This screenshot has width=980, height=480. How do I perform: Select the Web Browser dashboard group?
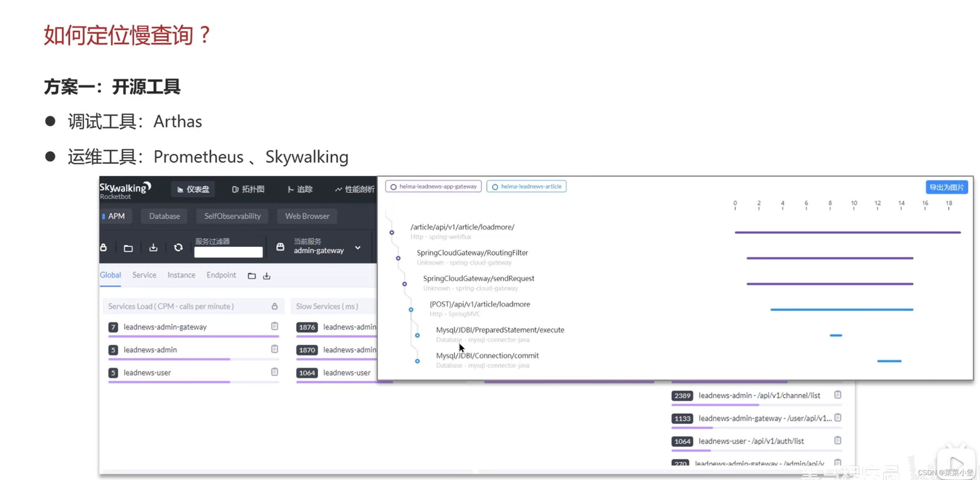(x=307, y=216)
